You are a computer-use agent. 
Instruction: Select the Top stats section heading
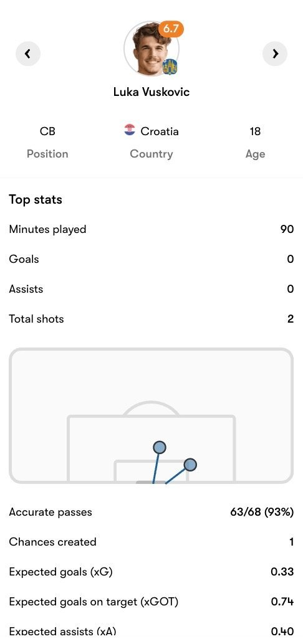36,199
